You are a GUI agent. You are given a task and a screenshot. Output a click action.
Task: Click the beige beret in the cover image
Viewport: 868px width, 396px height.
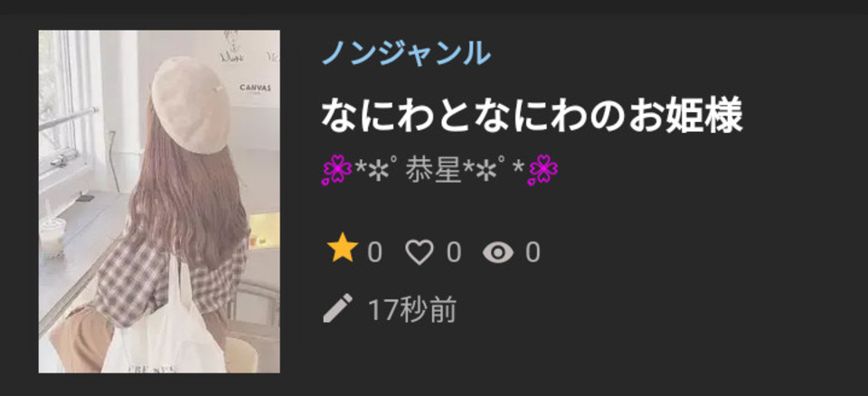pyautogui.click(x=190, y=104)
